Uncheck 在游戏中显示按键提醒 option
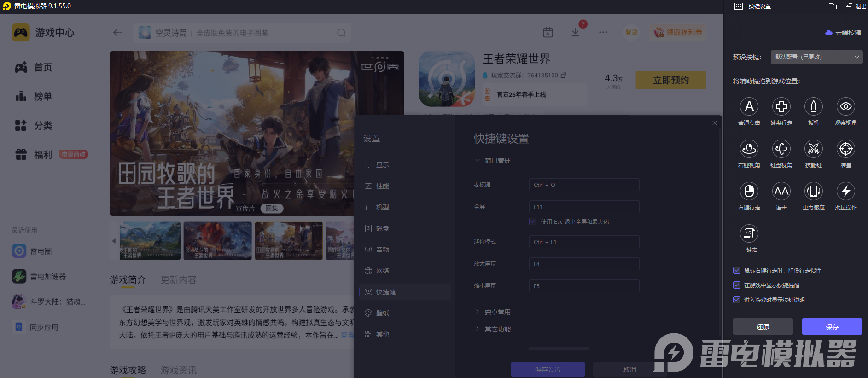Image resolution: width=868 pixels, height=378 pixels. (737, 285)
